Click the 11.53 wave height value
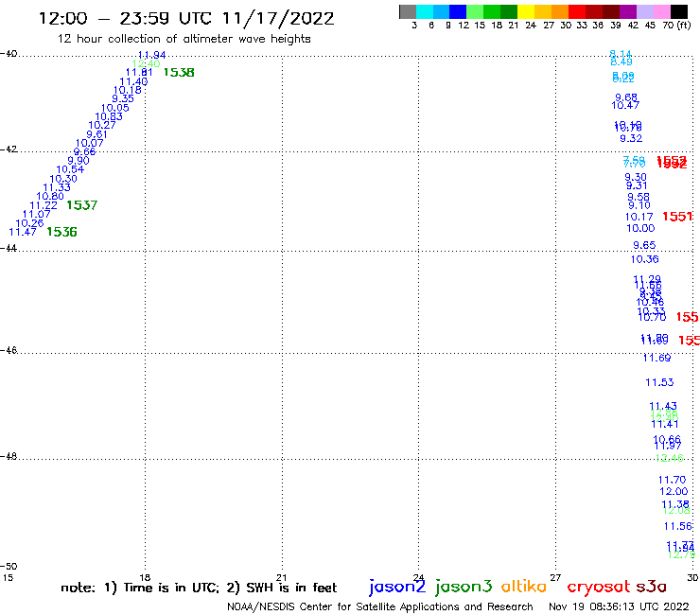Screen dimensions: 700x615 coord(659,382)
